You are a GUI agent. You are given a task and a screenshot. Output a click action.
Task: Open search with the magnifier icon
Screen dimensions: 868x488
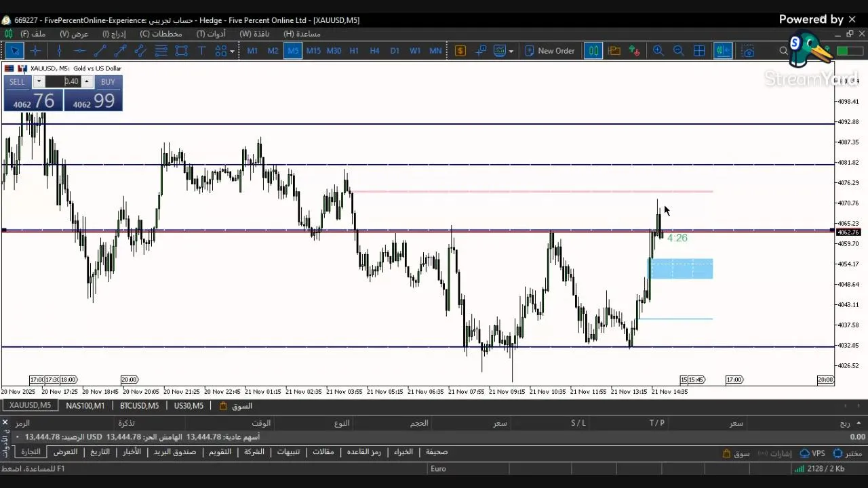(x=784, y=51)
